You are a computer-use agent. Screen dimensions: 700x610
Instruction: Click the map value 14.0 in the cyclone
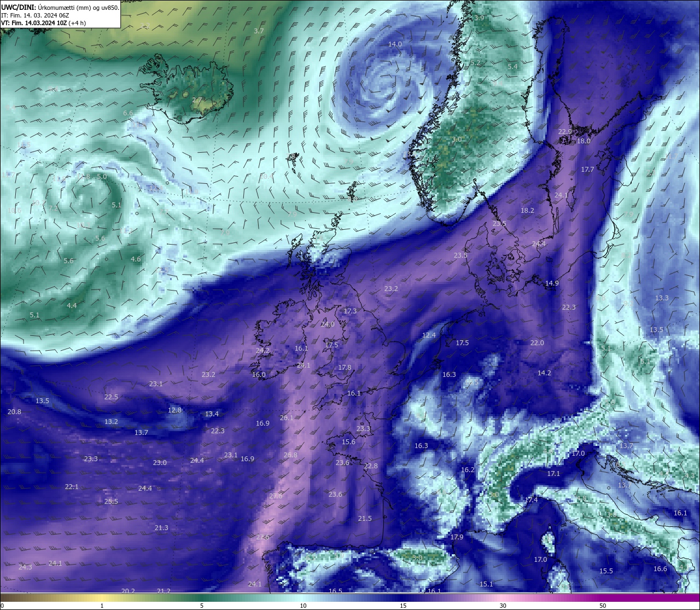click(395, 44)
